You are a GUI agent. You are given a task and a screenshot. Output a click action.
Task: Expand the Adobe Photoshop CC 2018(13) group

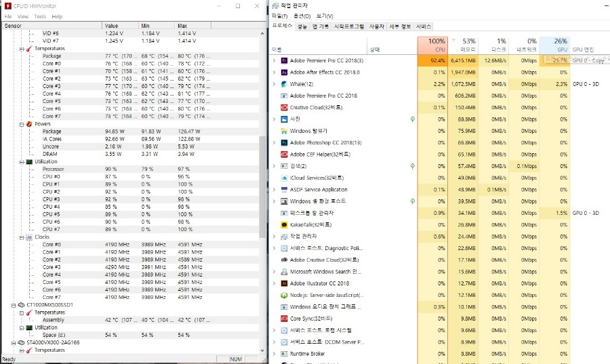[x=274, y=143]
